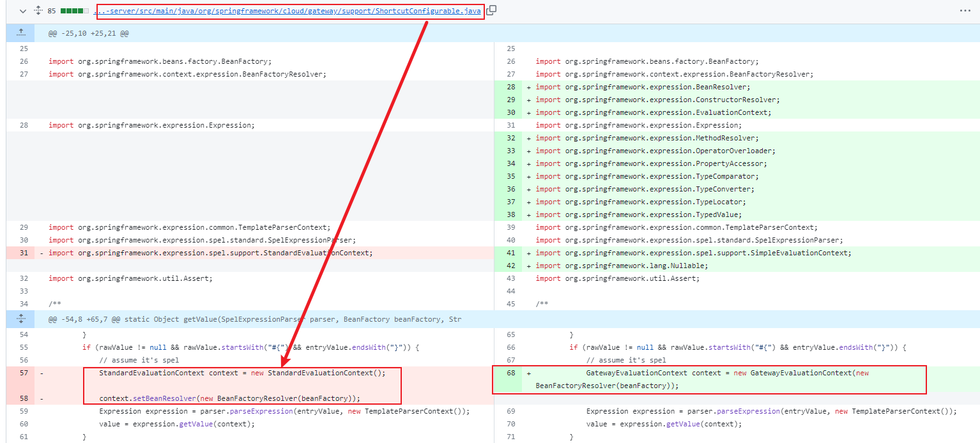
Task: Click the added SimpleEvaluationContext import line
Action: (x=693, y=253)
